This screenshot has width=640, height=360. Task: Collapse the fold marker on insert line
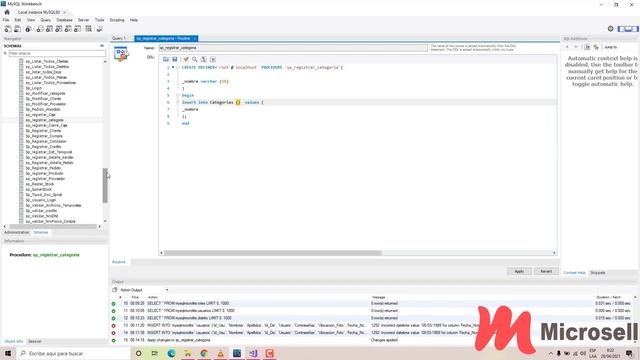pos(178,102)
